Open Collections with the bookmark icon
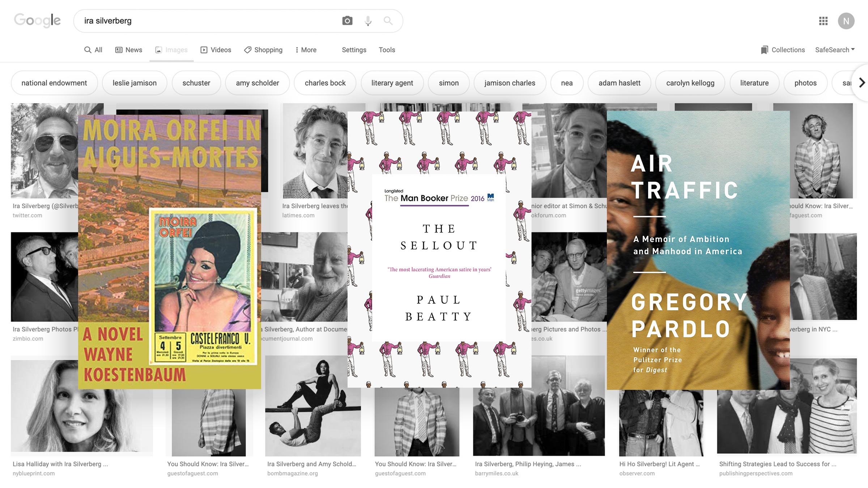Screen dimensions: 868x488 click(x=783, y=50)
